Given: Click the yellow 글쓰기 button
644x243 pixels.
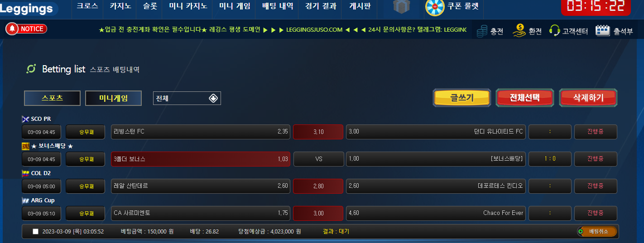Looking at the screenshot, I should (x=462, y=98).
